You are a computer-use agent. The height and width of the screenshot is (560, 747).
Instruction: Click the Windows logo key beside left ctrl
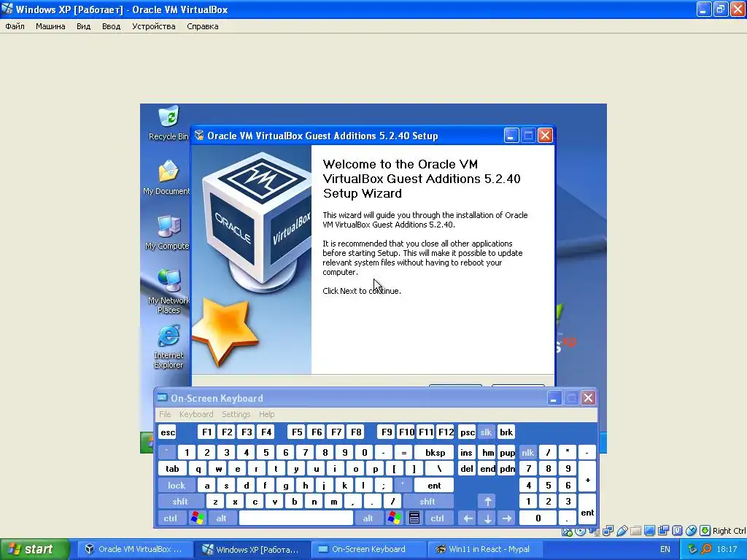(197, 518)
